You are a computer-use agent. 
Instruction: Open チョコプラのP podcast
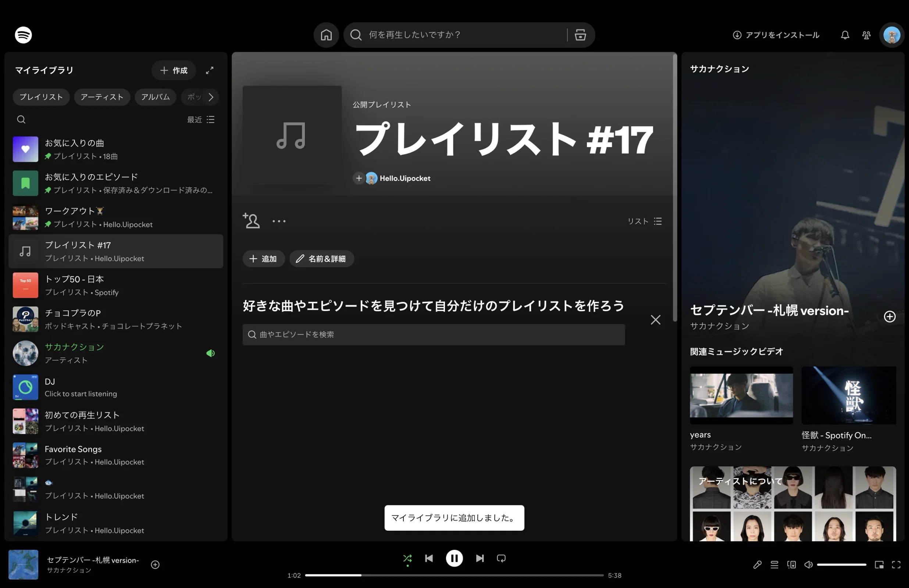[x=116, y=319]
